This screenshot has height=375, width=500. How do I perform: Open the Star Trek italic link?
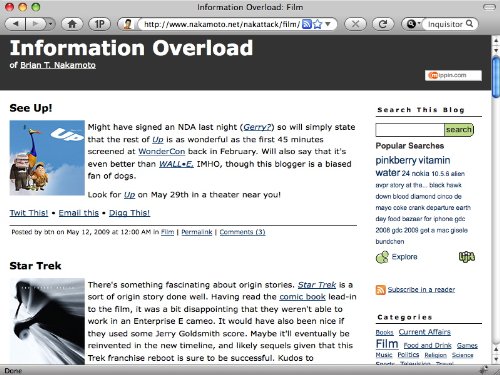point(317,285)
